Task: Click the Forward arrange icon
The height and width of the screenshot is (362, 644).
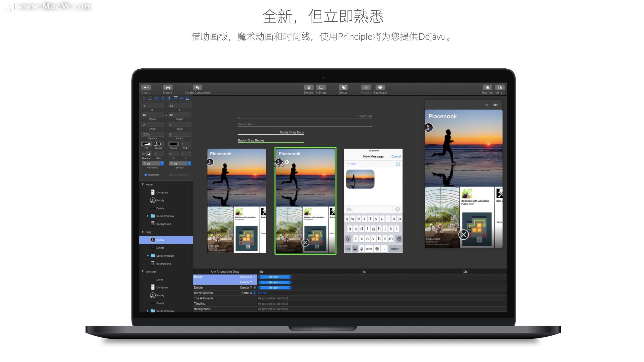Action: pos(366,87)
